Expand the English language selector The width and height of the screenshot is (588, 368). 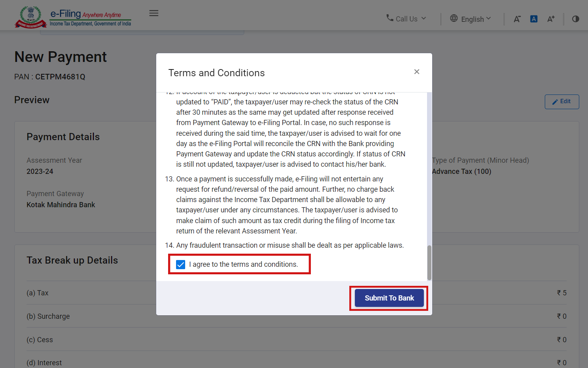pyautogui.click(x=472, y=19)
